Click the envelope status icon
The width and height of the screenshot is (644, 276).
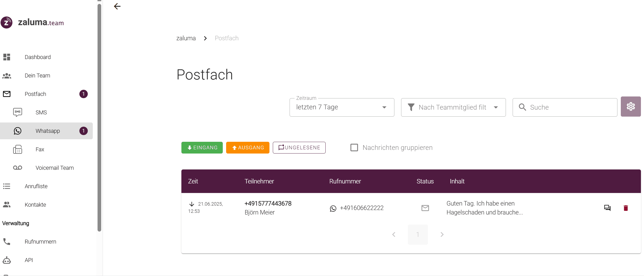(x=425, y=208)
